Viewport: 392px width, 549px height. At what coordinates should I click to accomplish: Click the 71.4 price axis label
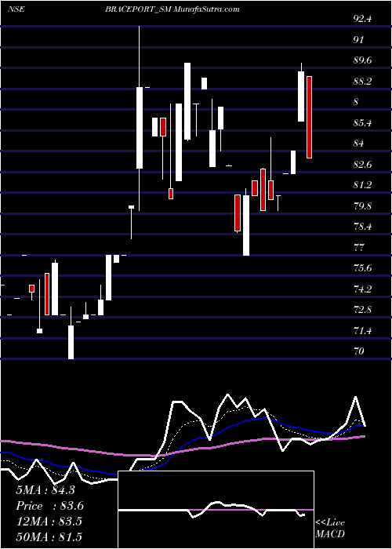pyautogui.click(x=362, y=330)
